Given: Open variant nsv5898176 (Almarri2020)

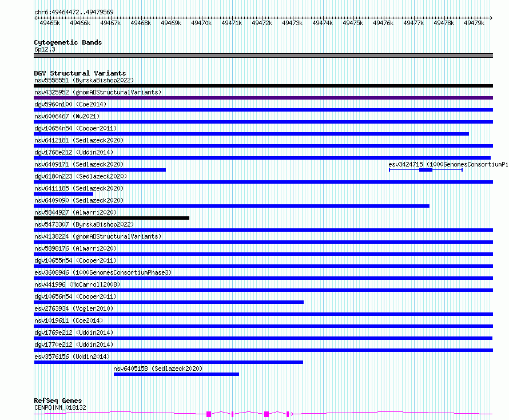Looking at the screenshot, I should [75, 248].
